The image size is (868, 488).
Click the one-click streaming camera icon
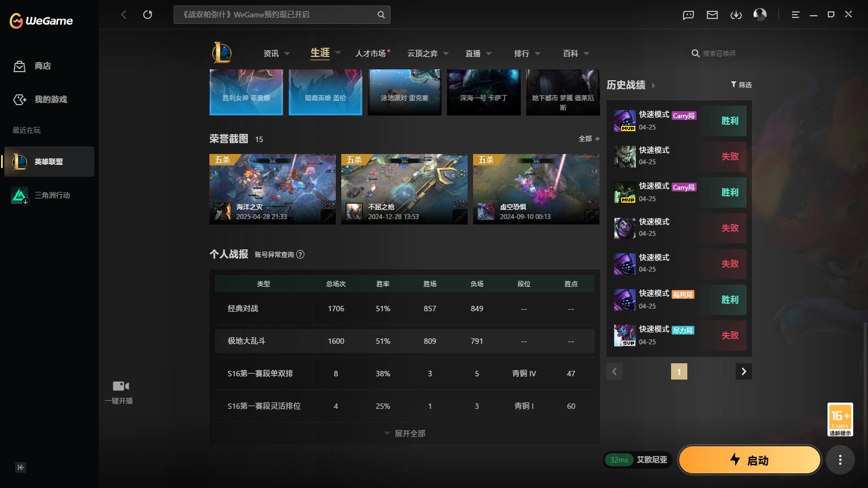(120, 386)
